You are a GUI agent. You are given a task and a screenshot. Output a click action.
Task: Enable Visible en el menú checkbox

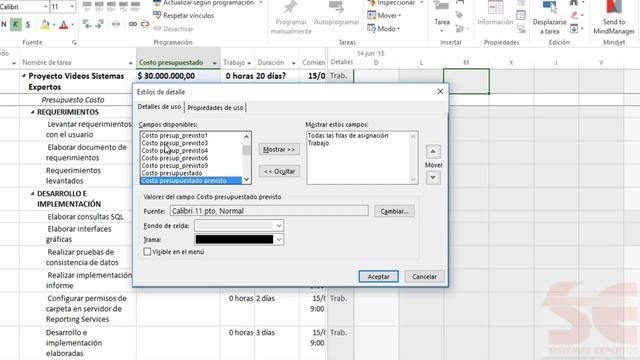pos(147,252)
